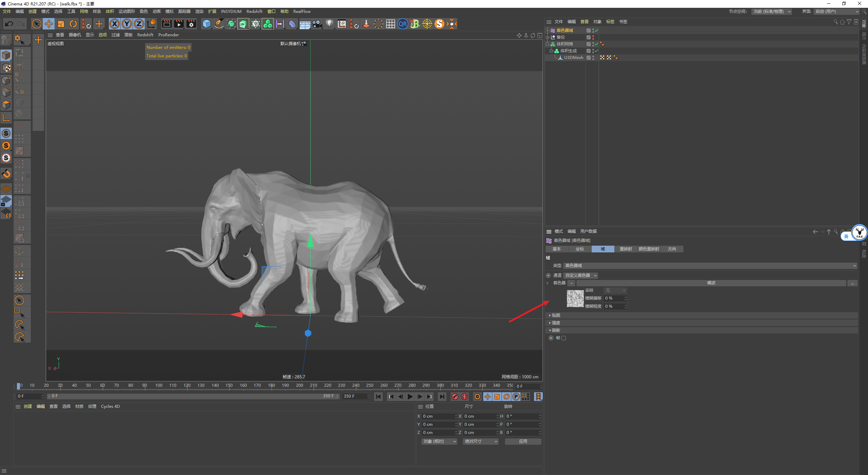Open the 运动图形 menu

coord(126,12)
